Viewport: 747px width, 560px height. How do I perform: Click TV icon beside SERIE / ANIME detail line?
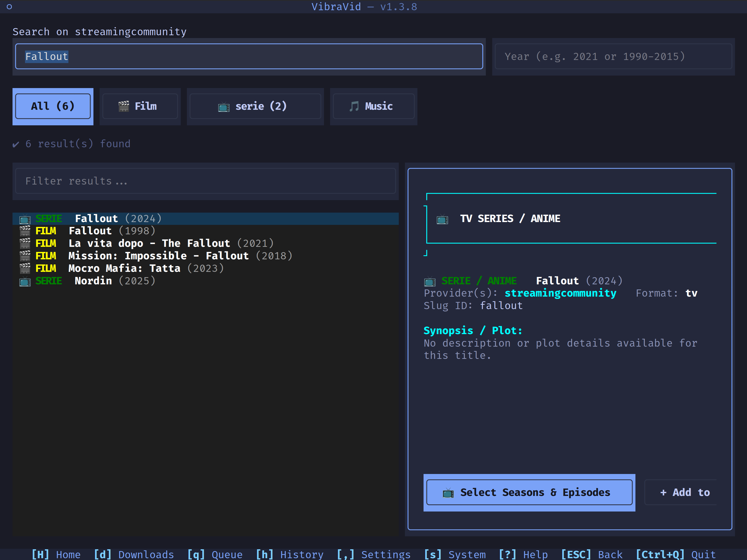coord(430,281)
